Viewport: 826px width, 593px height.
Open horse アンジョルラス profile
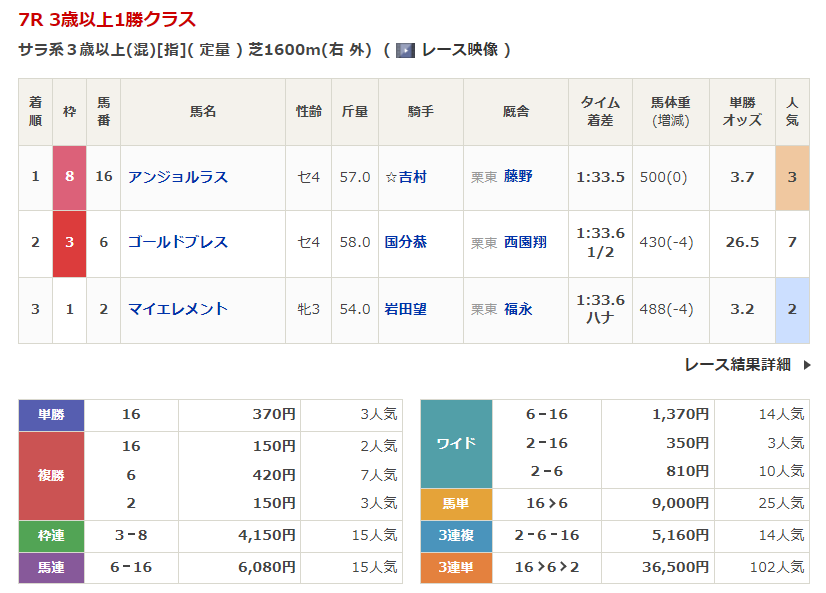click(178, 177)
